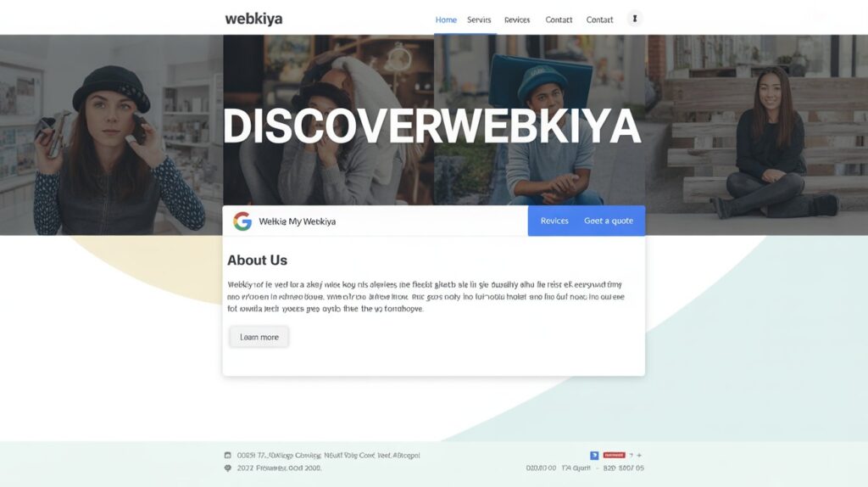Viewport: 868px width, 487px height.
Task: Click the woman with hat hero image
Action: pyautogui.click(x=111, y=135)
